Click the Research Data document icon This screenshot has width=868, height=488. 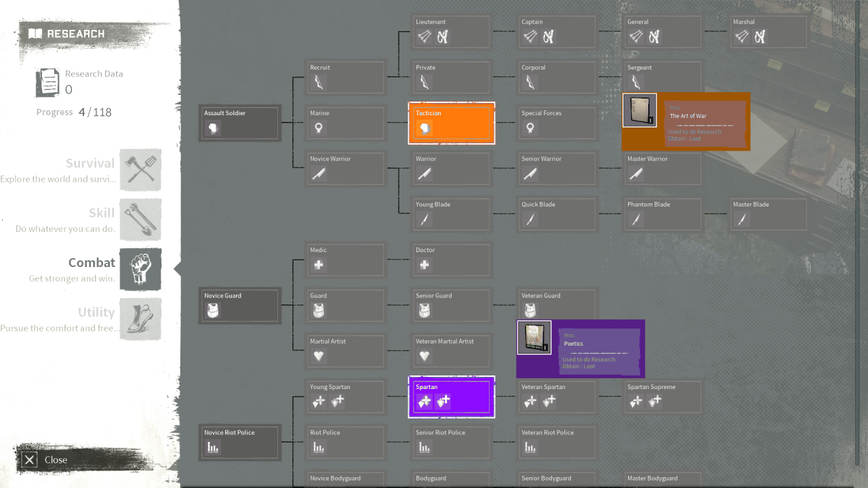[47, 82]
